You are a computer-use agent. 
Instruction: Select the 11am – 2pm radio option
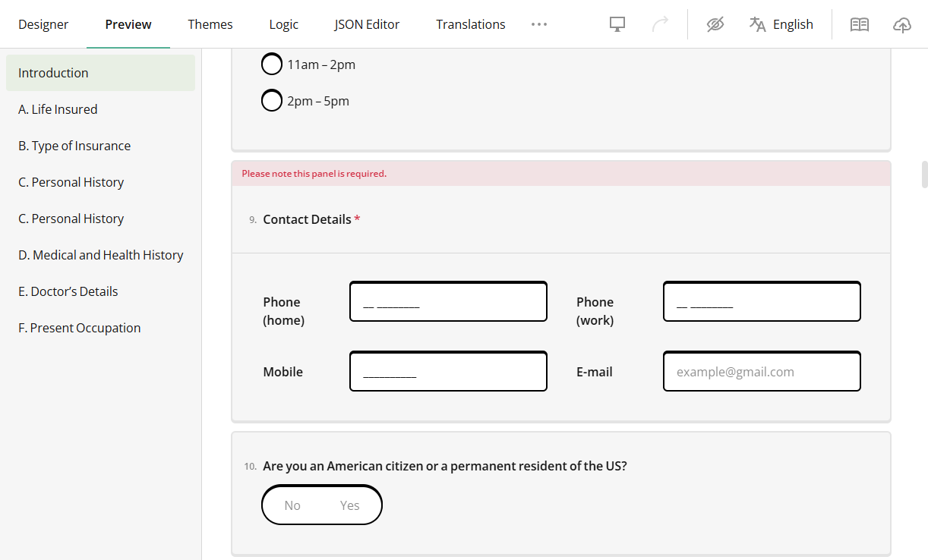[x=272, y=64]
